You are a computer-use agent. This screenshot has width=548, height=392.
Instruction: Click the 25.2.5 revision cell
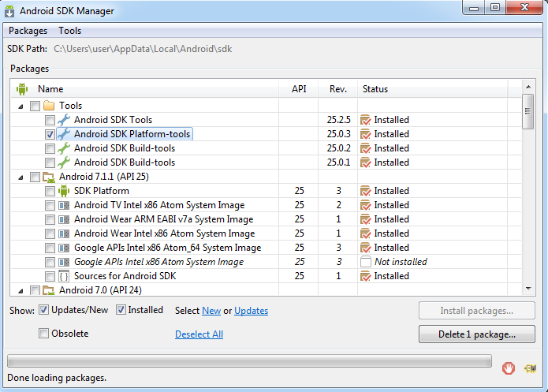(x=338, y=120)
